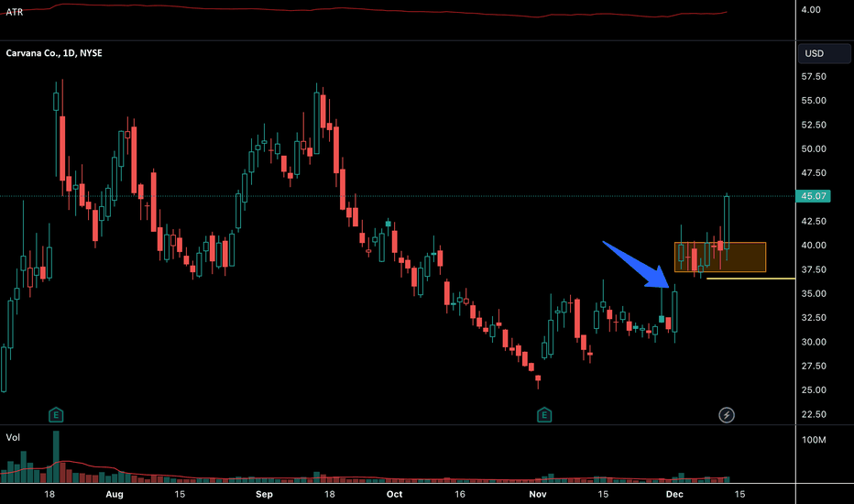854x504 pixels.
Task: Click the Aug label on time axis
Action: tap(115, 494)
